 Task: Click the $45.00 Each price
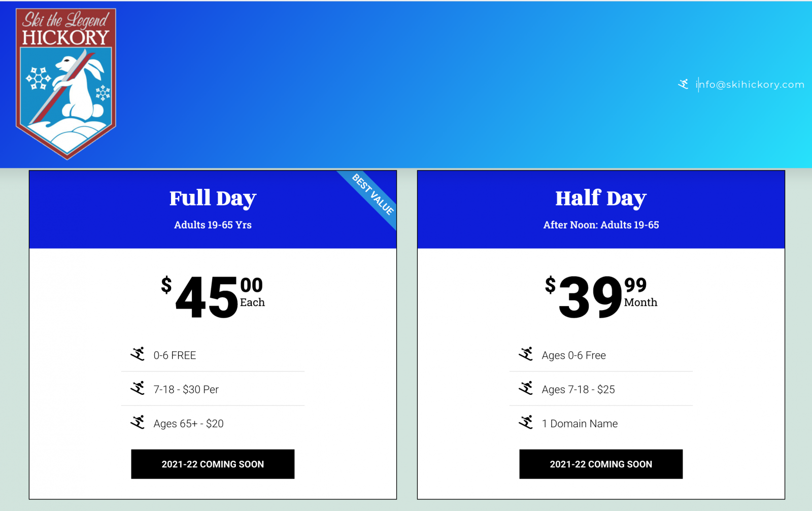tap(213, 296)
